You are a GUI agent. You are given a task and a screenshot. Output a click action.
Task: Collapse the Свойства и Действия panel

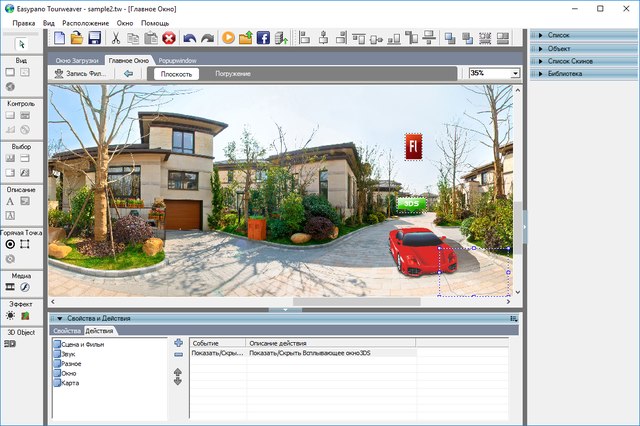(x=60, y=318)
